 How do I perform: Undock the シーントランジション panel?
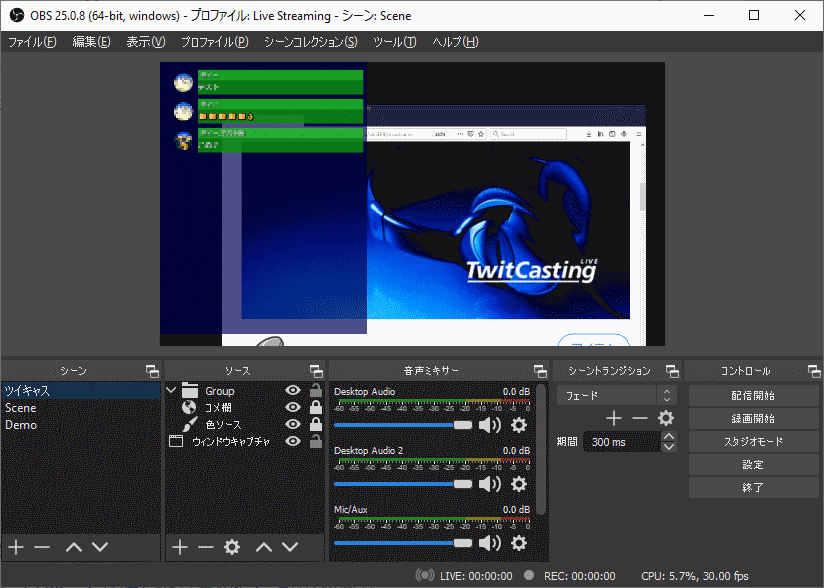pos(672,371)
